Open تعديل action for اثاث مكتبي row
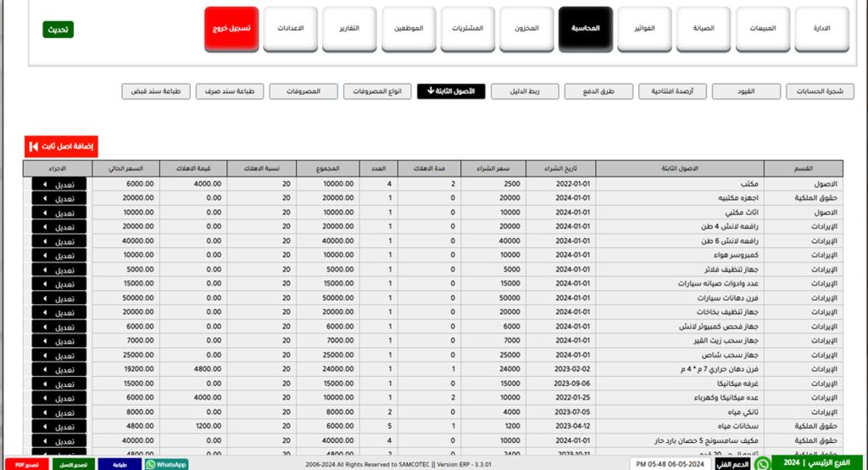 (x=44, y=212)
